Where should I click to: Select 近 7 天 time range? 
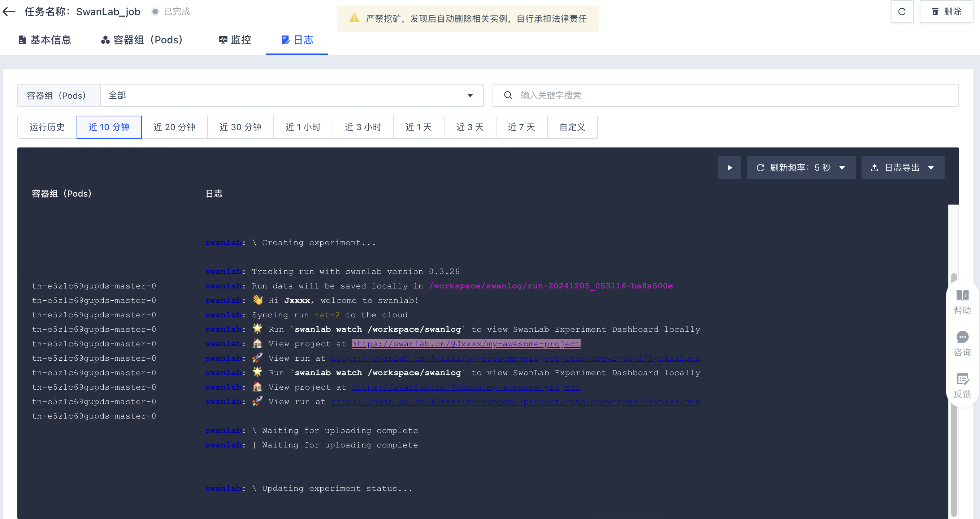pyautogui.click(x=521, y=127)
